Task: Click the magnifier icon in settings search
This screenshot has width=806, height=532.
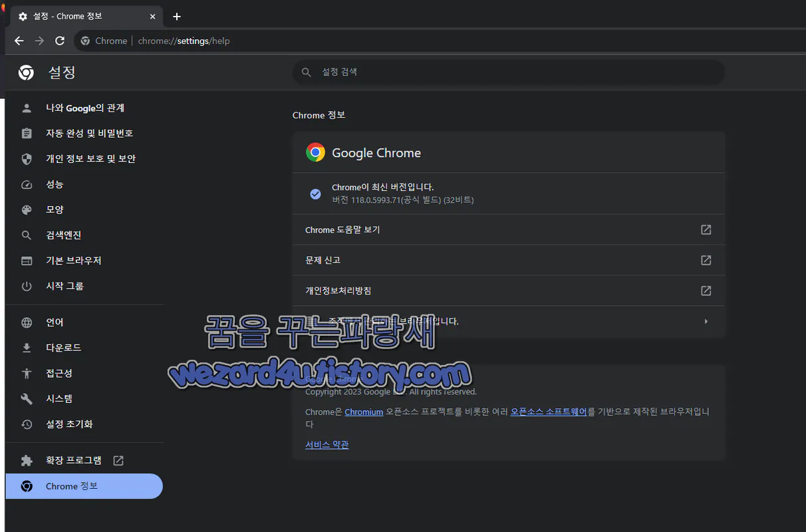Action: (x=307, y=72)
